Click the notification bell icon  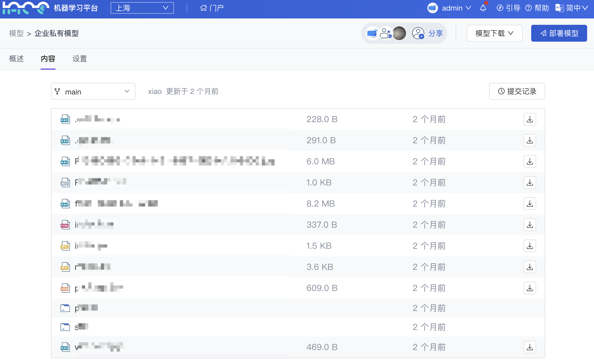click(483, 8)
